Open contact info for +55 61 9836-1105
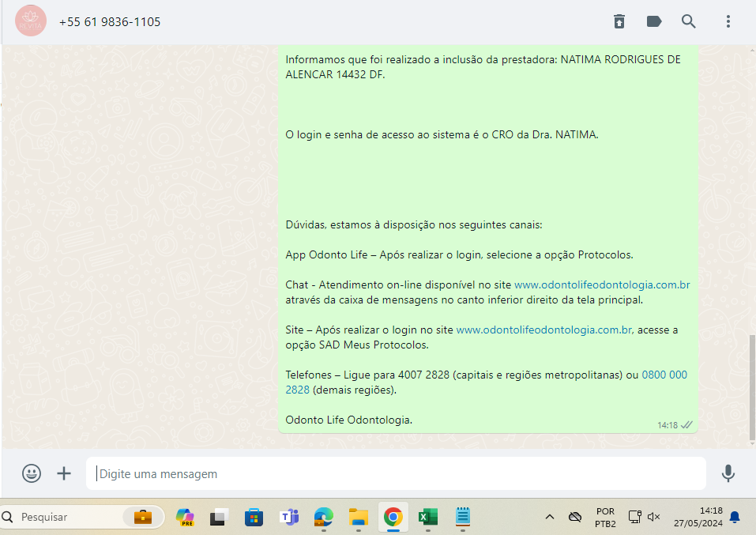756x535 pixels. 110,21
